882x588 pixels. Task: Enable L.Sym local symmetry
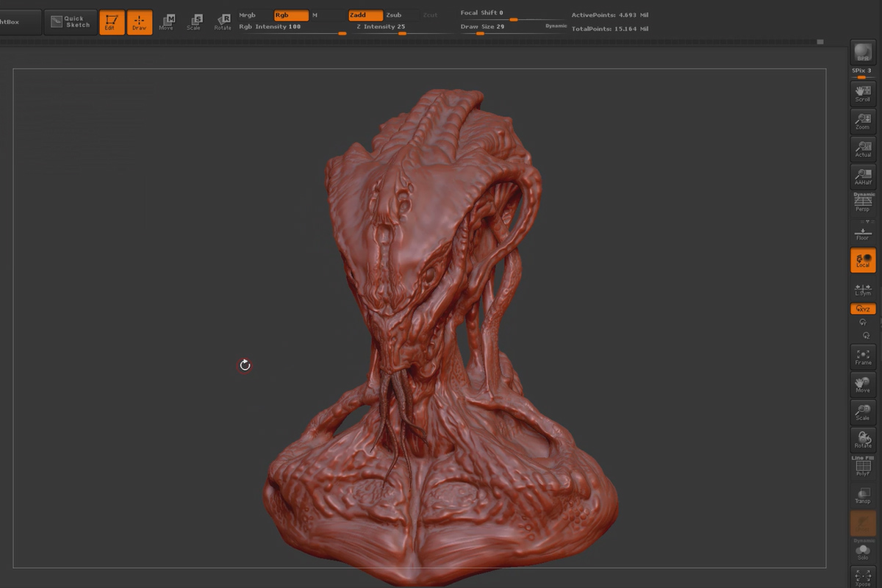863,289
